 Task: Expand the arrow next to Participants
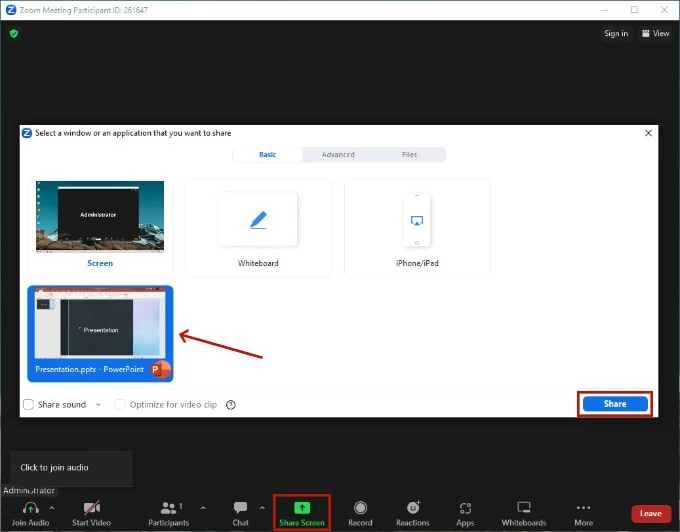[x=204, y=508]
